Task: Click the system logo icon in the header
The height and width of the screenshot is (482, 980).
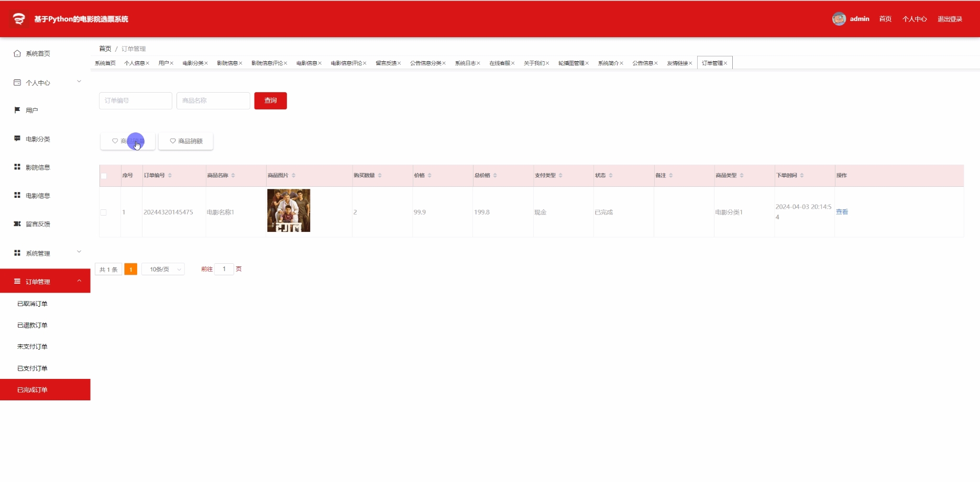Action: coord(19,19)
